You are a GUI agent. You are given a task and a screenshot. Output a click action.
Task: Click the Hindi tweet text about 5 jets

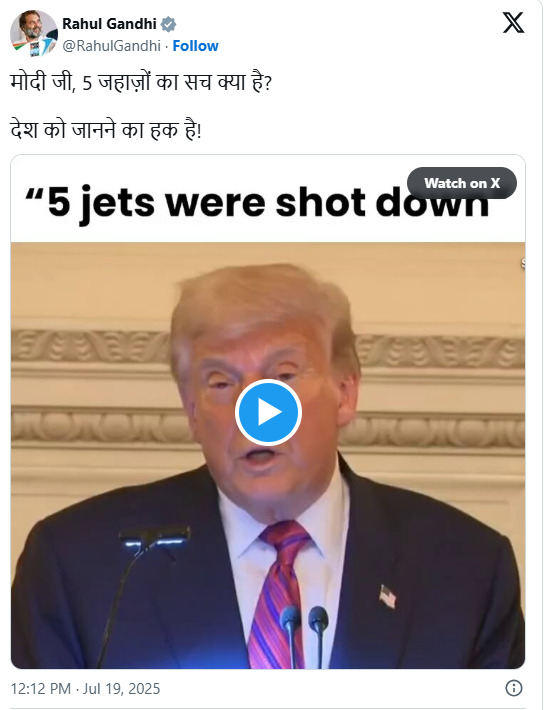click(x=141, y=83)
